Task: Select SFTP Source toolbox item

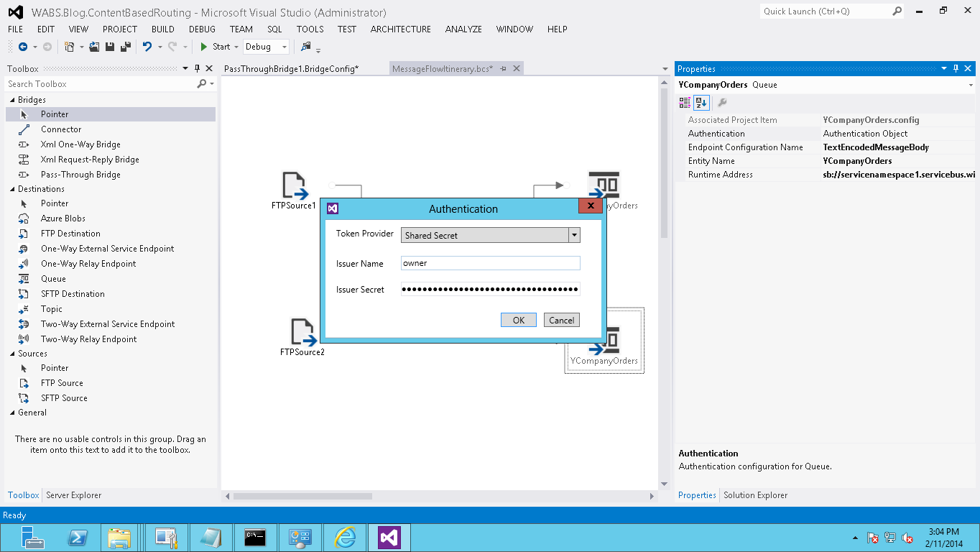Action: (x=64, y=398)
